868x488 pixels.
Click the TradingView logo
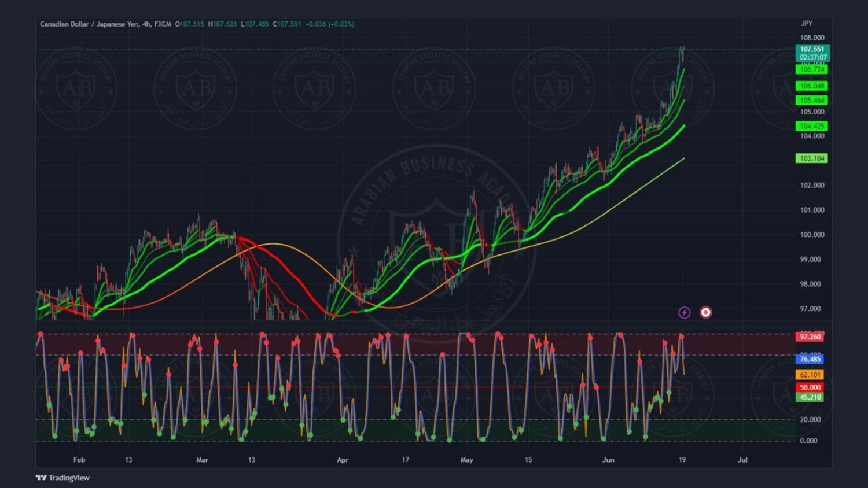pos(62,478)
